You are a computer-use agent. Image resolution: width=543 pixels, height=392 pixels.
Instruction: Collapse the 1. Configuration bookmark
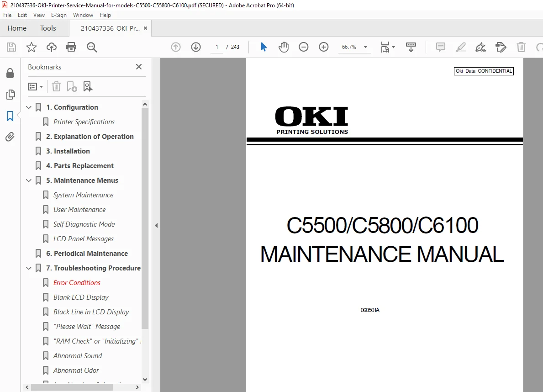click(x=29, y=107)
